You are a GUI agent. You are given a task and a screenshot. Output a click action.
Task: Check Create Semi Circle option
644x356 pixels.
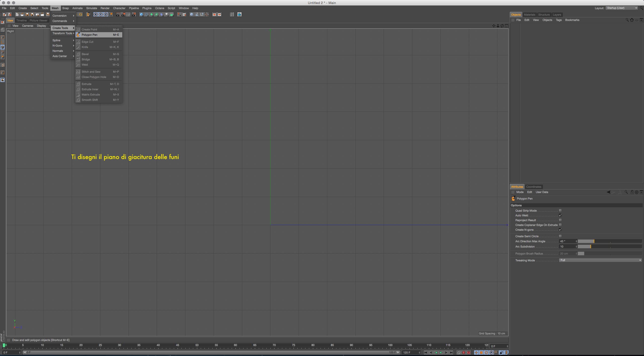pyautogui.click(x=560, y=236)
